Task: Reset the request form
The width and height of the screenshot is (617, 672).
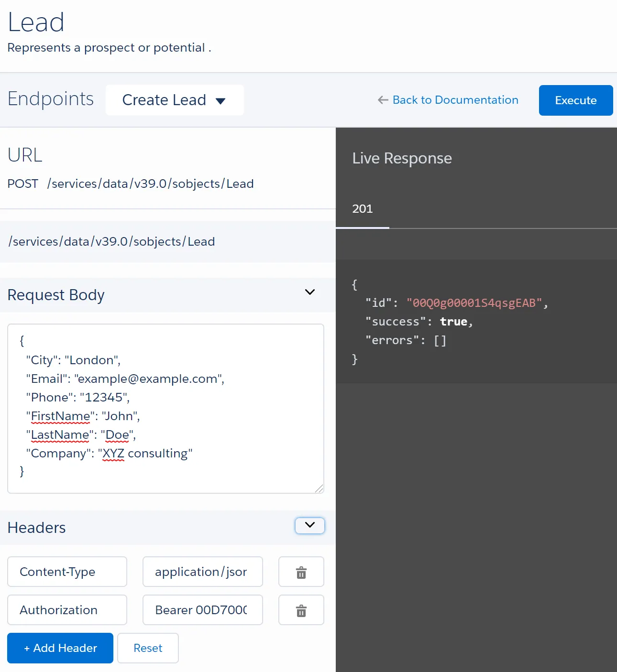Action: point(148,648)
